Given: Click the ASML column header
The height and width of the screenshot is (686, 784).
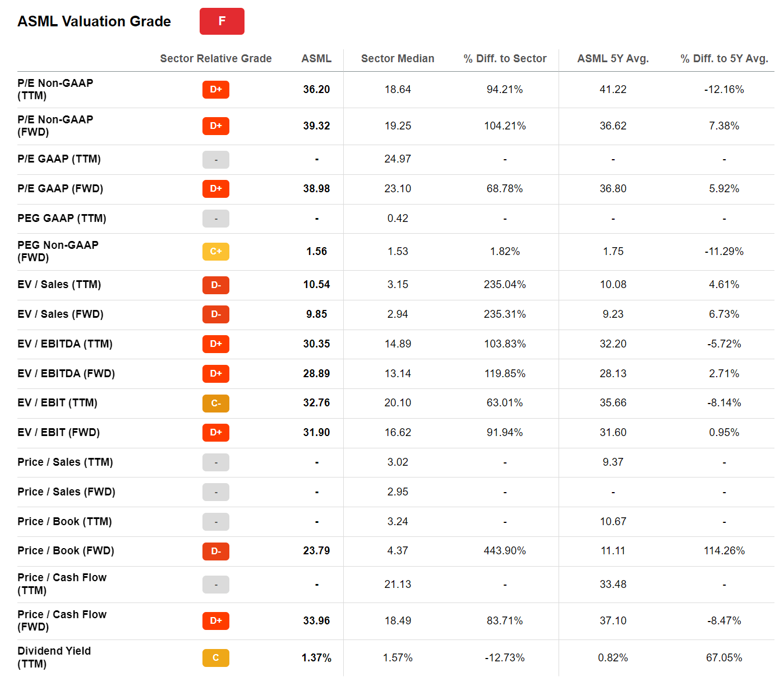Looking at the screenshot, I should click(x=316, y=58).
